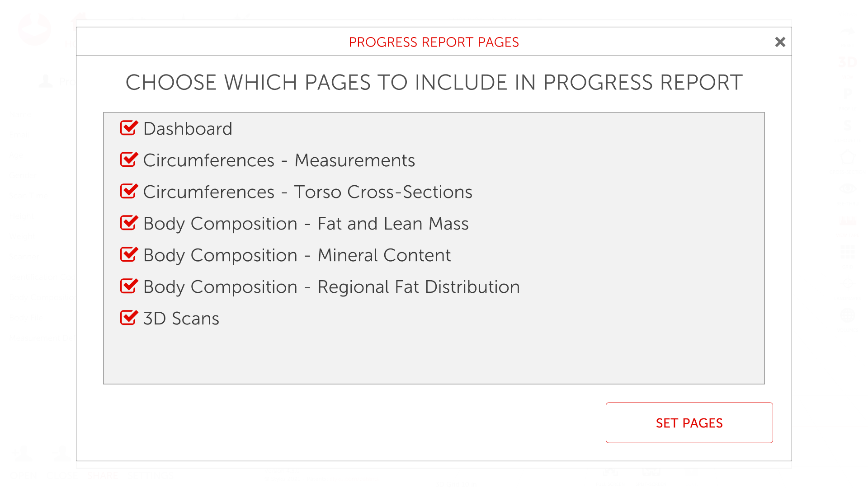This screenshot has width=868, height=488.
Task: Click the faded View Tape icon
Action: click(847, 221)
